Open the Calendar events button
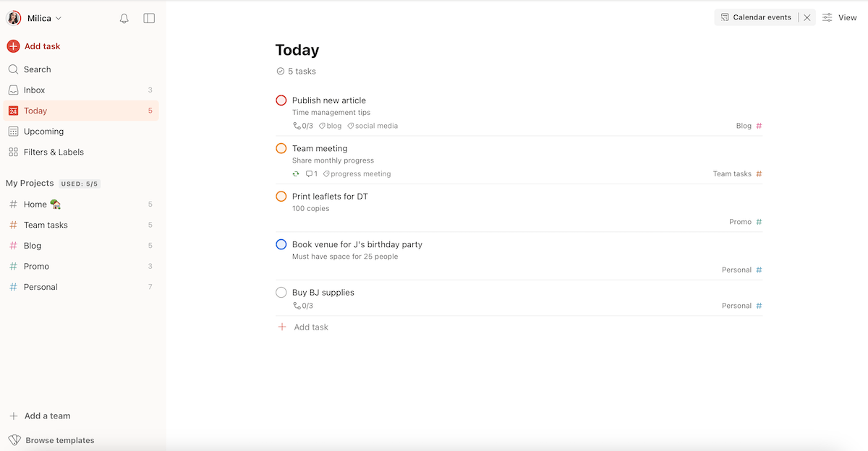Screen dimensions: 868x451 [755, 17]
